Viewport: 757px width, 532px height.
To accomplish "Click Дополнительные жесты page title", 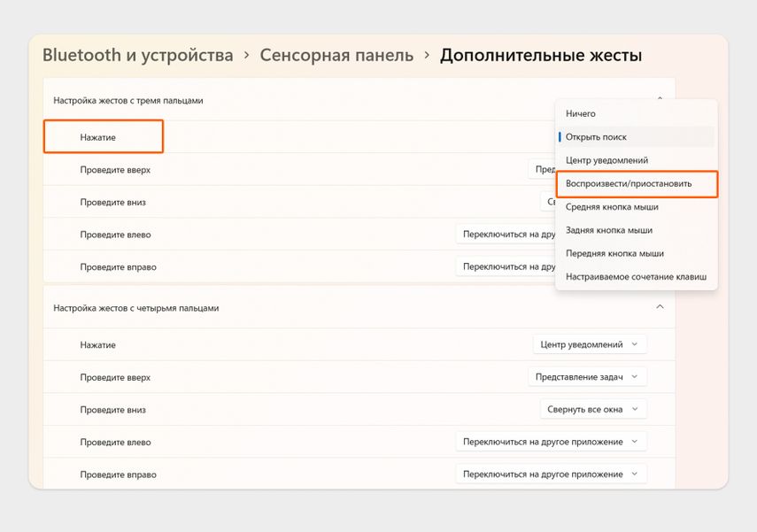I will (541, 55).
